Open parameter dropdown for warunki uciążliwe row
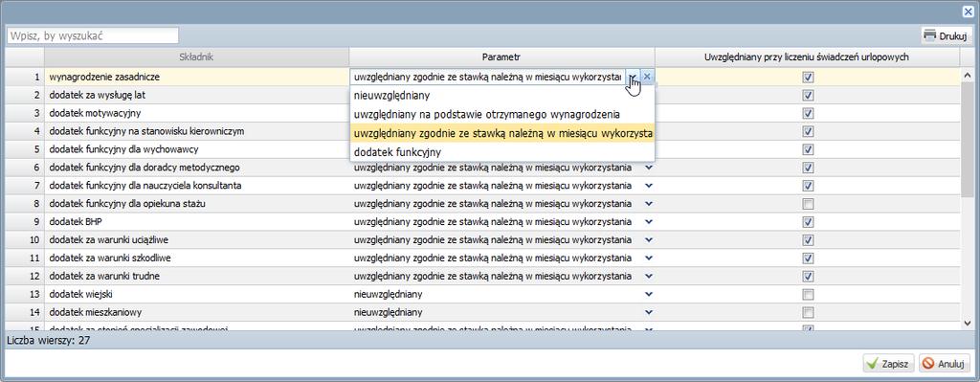Image resolution: width=980 pixels, height=382 pixels. pyautogui.click(x=648, y=240)
